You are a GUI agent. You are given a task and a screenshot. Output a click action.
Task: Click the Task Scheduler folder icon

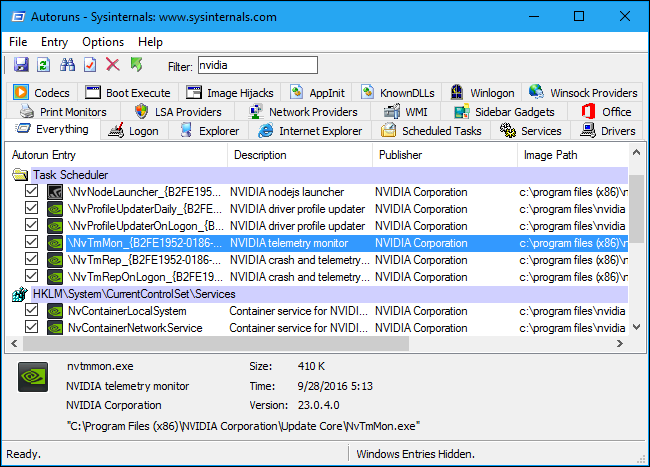(x=20, y=174)
